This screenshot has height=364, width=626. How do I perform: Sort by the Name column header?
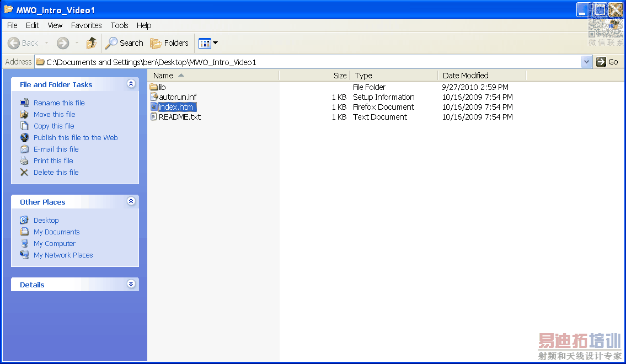[x=213, y=76]
